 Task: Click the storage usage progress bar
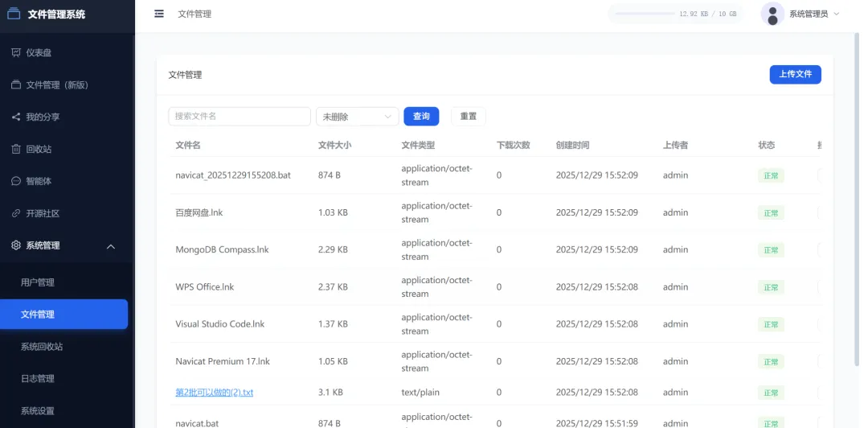coord(645,14)
